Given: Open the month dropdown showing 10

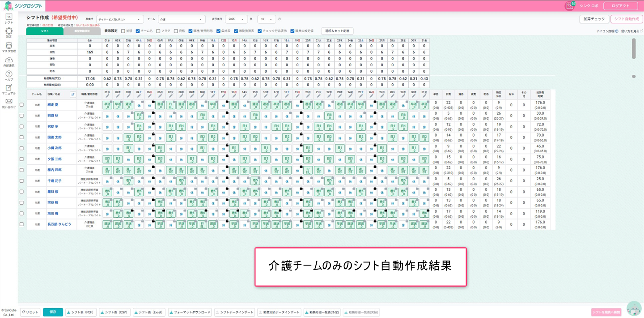Looking at the screenshot, I should [x=267, y=19].
